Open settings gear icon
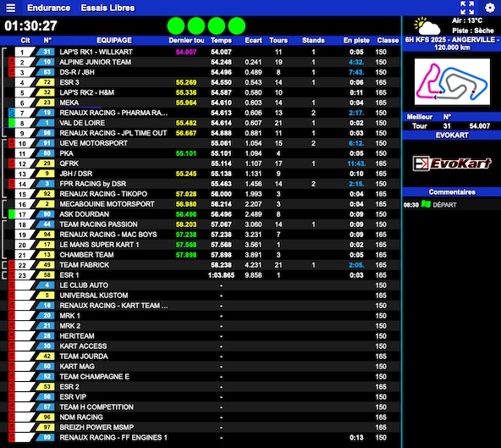The height and width of the screenshot is (448, 501). (489, 8)
